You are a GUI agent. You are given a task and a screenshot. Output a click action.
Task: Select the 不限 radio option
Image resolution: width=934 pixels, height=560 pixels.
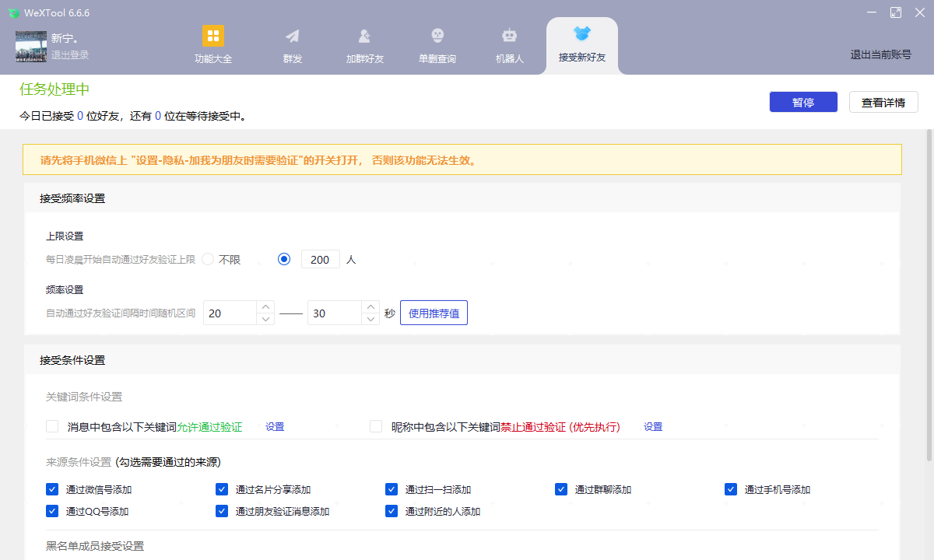point(208,260)
